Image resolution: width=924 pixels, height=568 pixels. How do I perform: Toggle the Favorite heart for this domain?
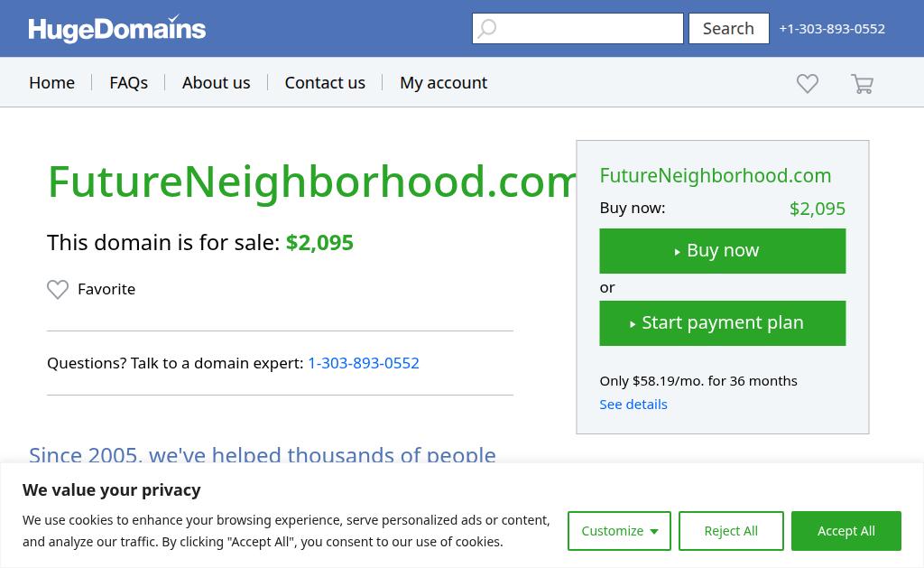(58, 289)
